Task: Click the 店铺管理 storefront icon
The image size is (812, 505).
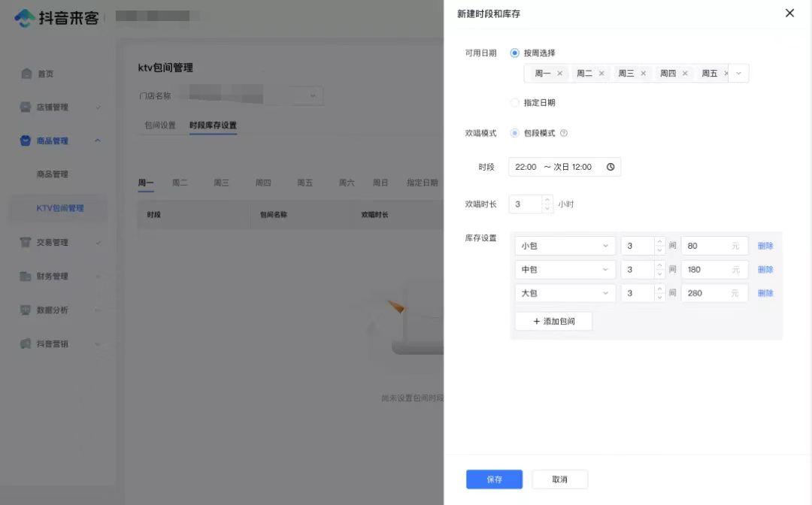Action: pyautogui.click(x=26, y=107)
